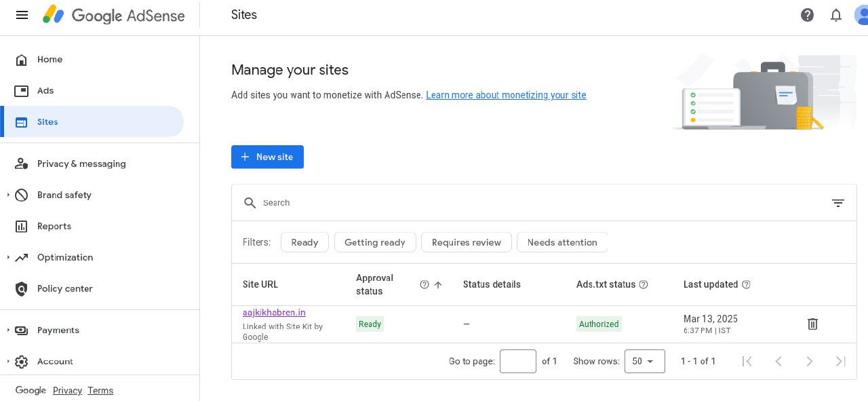The image size is (868, 401).
Task: Open the Privacy footer link
Action: (x=67, y=391)
